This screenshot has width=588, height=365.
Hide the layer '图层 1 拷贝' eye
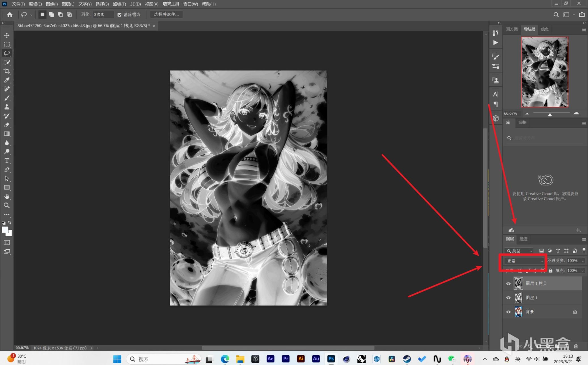[x=508, y=283]
